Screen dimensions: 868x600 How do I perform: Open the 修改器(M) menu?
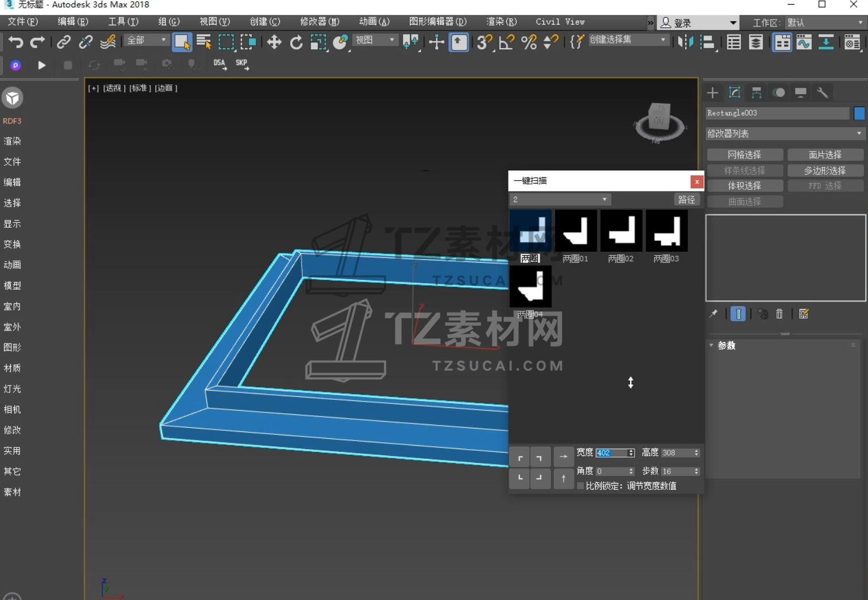pyautogui.click(x=319, y=22)
